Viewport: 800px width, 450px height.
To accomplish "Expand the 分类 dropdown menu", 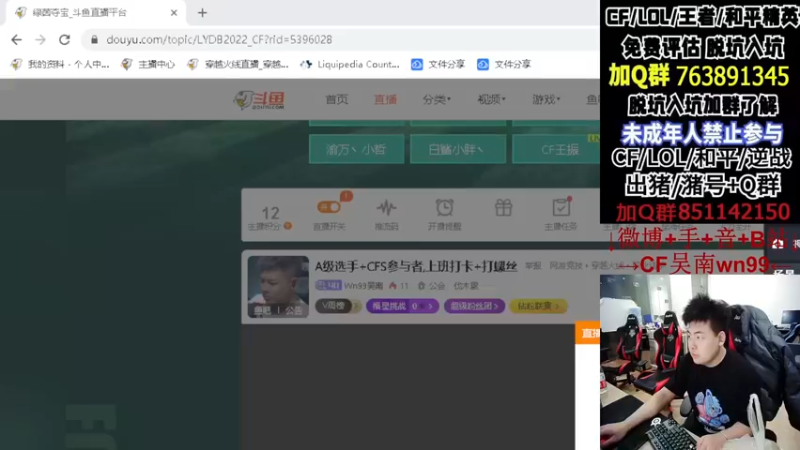I will [437, 99].
